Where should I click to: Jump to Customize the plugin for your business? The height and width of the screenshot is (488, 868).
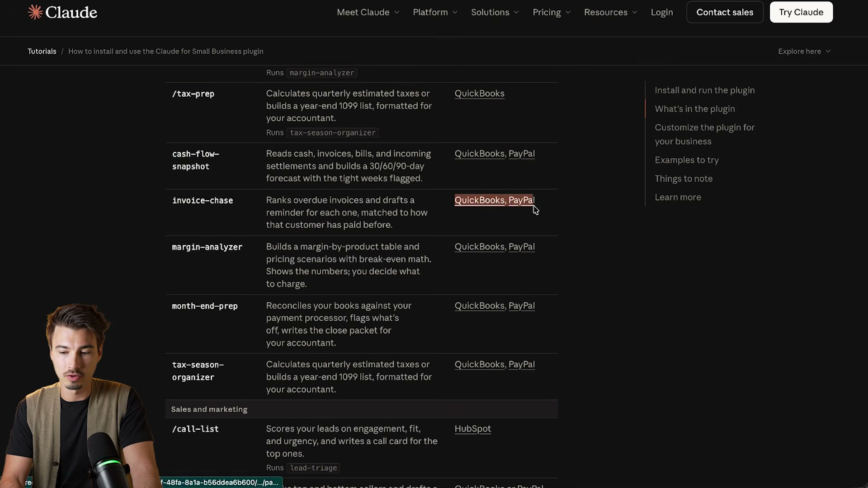pyautogui.click(x=705, y=134)
